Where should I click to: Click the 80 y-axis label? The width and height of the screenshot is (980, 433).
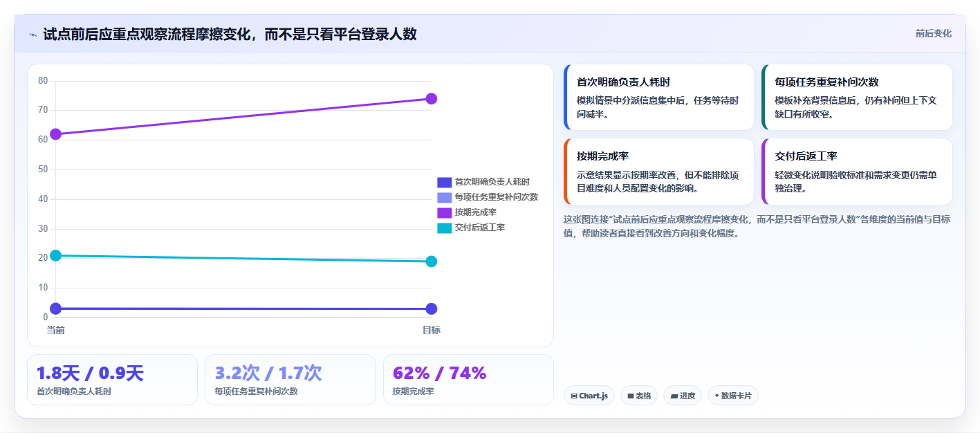point(43,81)
